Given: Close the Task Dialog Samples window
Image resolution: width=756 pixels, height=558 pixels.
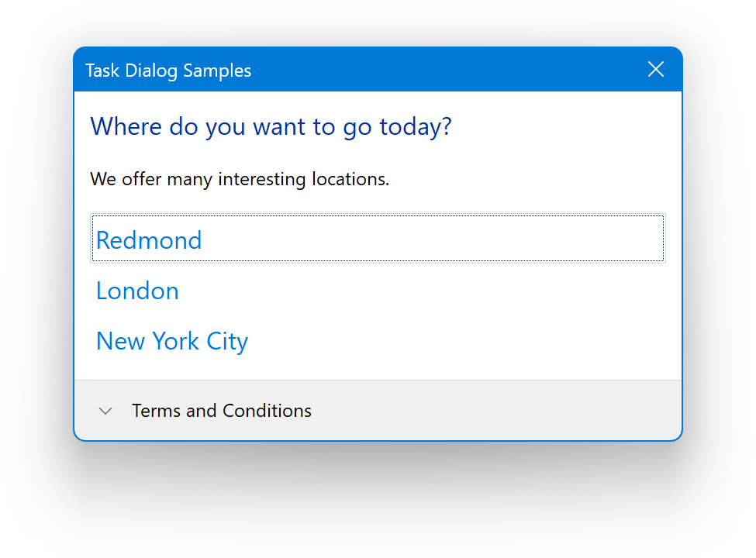Looking at the screenshot, I should [656, 70].
